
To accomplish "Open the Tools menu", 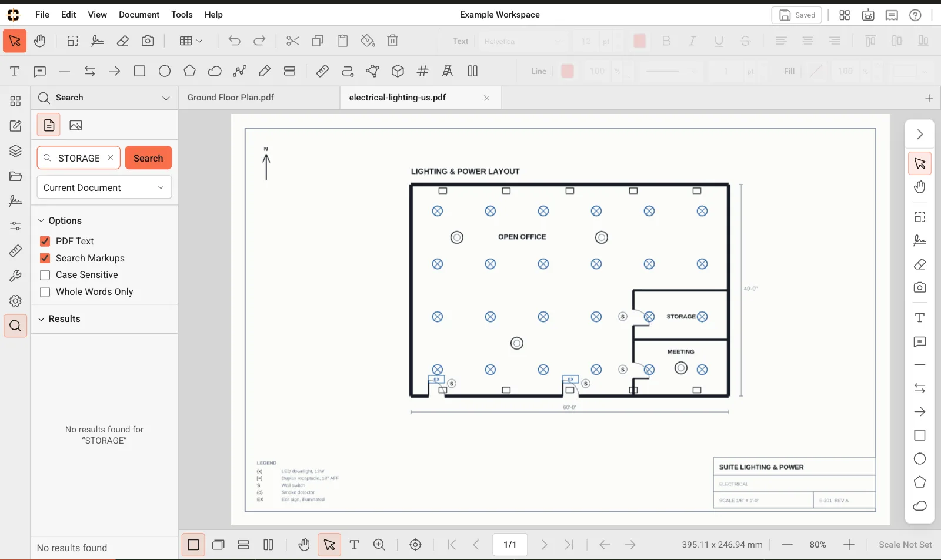I will tap(182, 15).
